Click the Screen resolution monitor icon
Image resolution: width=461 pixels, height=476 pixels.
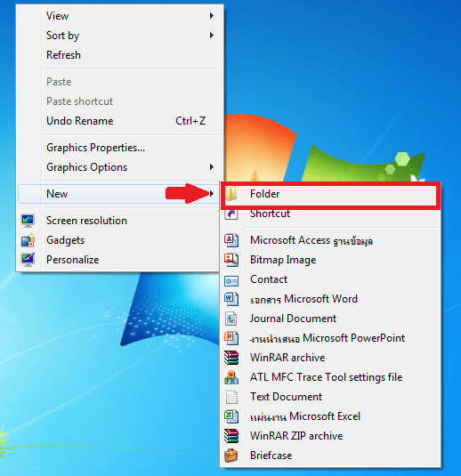28,221
